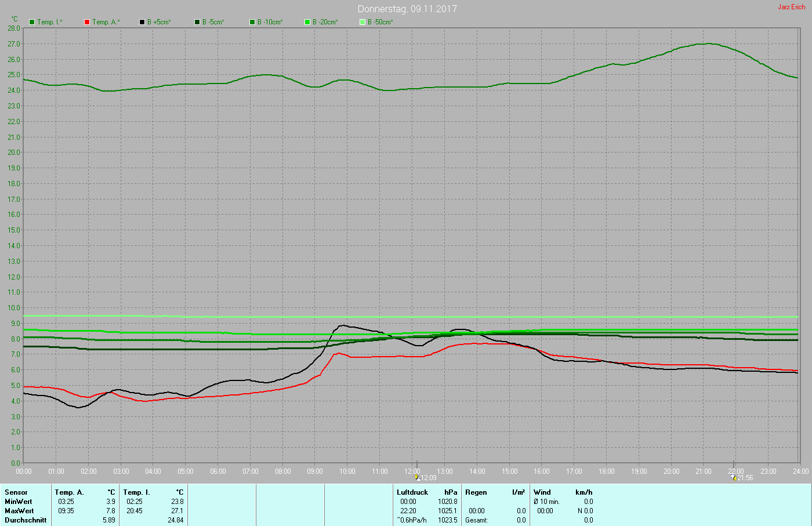Click the B -20cm bright green swatch
Image resolution: width=812 pixels, height=526 pixels.
pyautogui.click(x=307, y=22)
